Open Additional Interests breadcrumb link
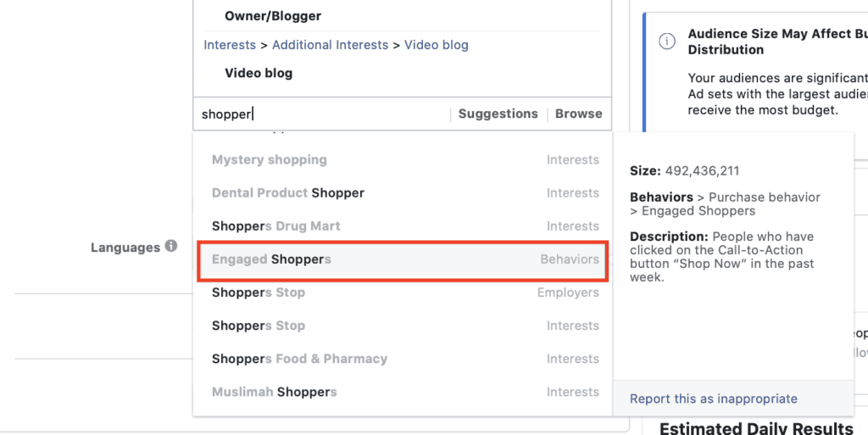The width and height of the screenshot is (868, 435). pyautogui.click(x=330, y=45)
